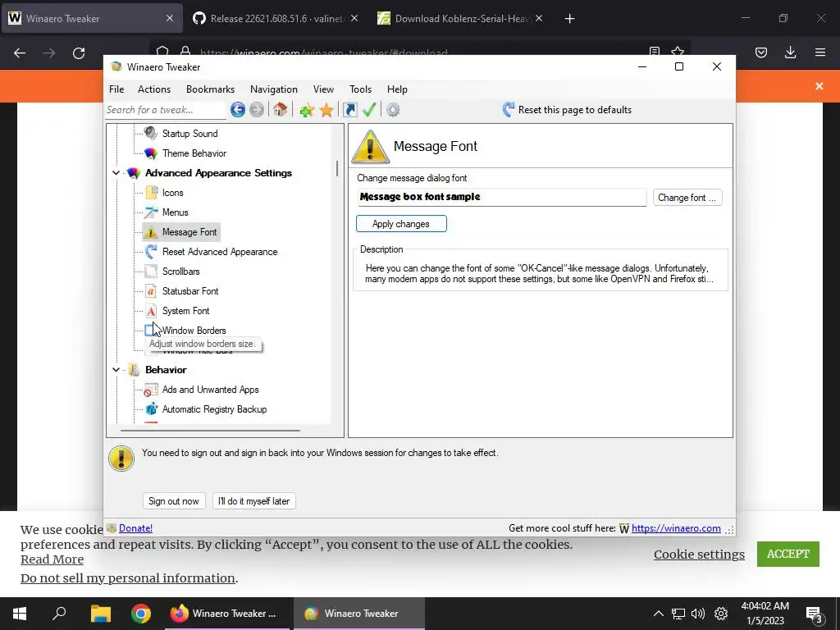Image resolution: width=840 pixels, height=630 pixels.
Task: Click Apply changes button
Action: click(401, 224)
